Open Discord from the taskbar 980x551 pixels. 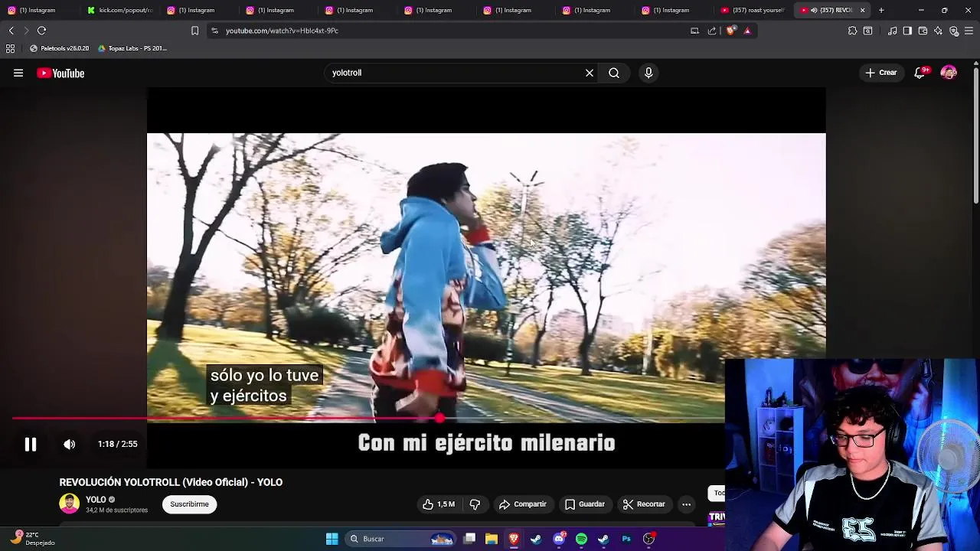coord(559,539)
